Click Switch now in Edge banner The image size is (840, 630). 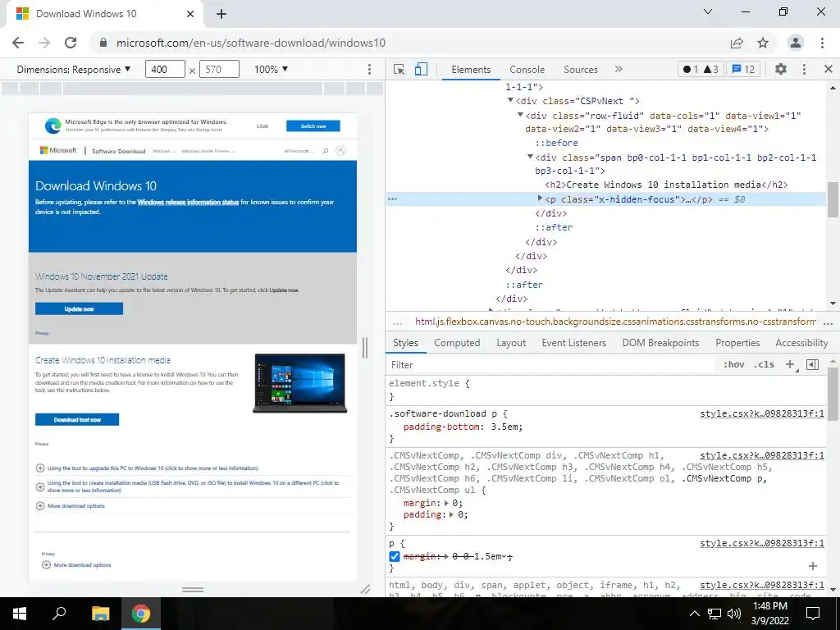[x=313, y=126]
